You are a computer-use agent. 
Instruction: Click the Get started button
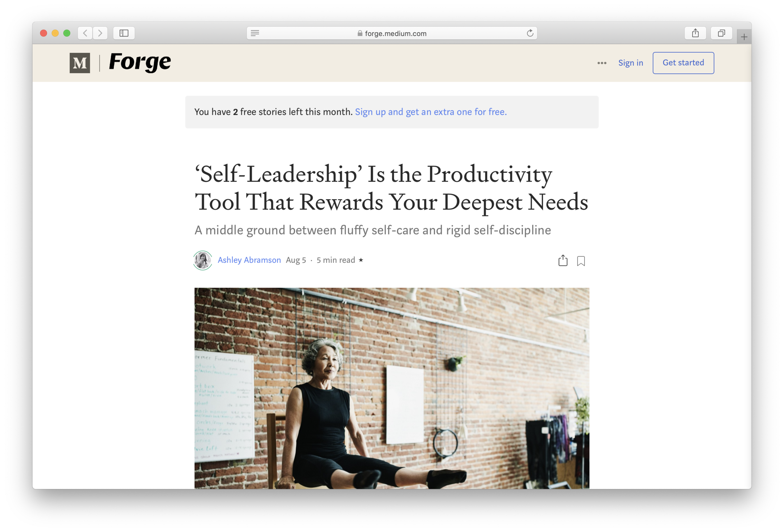(x=683, y=63)
